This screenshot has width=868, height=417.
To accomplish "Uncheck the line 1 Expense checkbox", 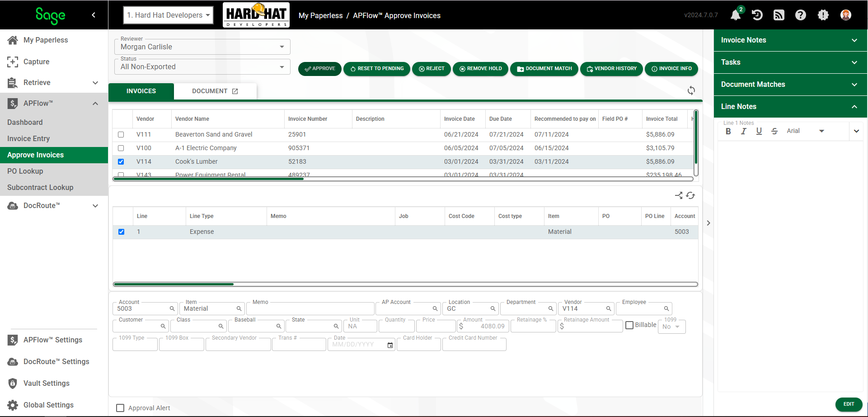I will [x=121, y=232].
